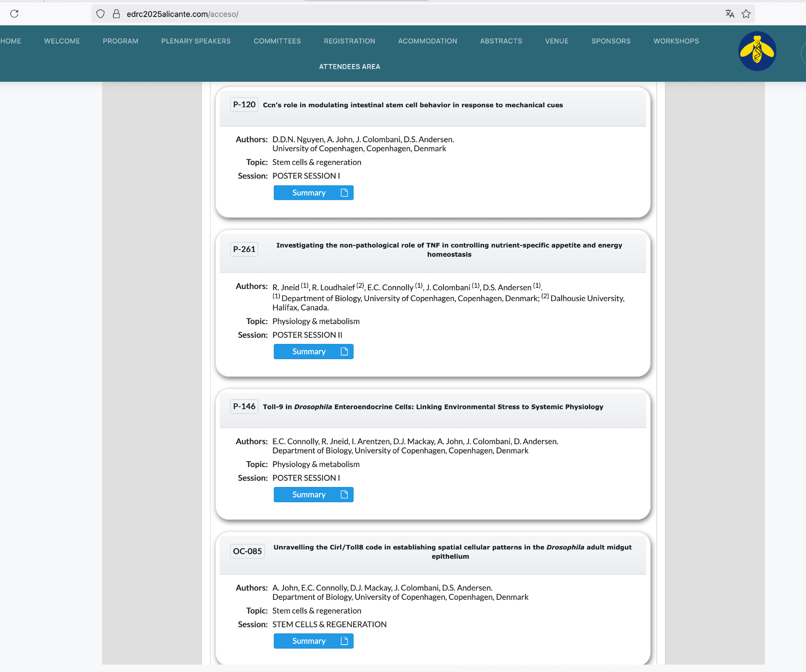Click document icon on OC-085 Summary button
Screen dimensions: 806x672
pos(344,641)
